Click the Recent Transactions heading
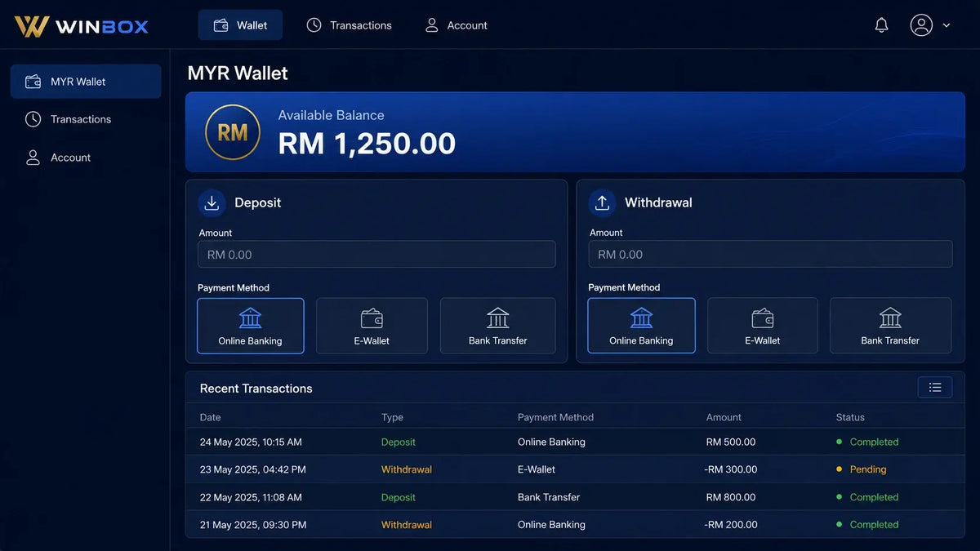The width and height of the screenshot is (980, 551). (256, 389)
